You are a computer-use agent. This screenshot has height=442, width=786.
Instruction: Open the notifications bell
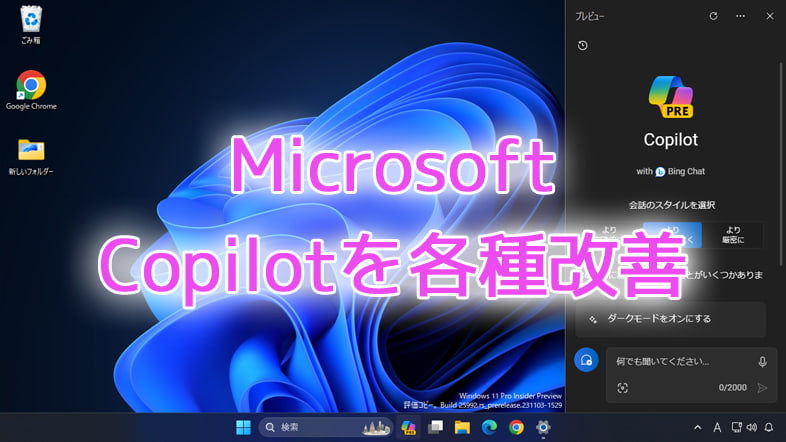[x=769, y=427]
